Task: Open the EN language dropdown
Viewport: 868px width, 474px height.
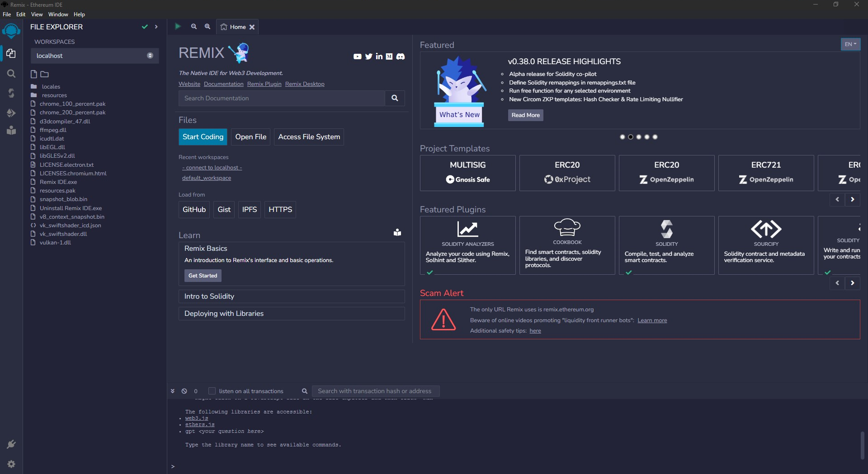Action: (850, 44)
